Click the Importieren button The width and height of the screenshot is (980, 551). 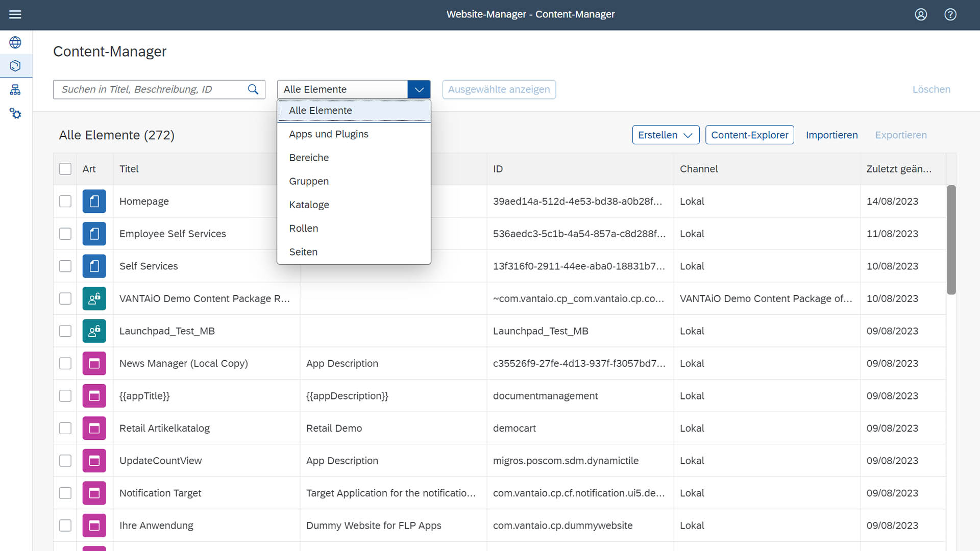click(x=831, y=135)
